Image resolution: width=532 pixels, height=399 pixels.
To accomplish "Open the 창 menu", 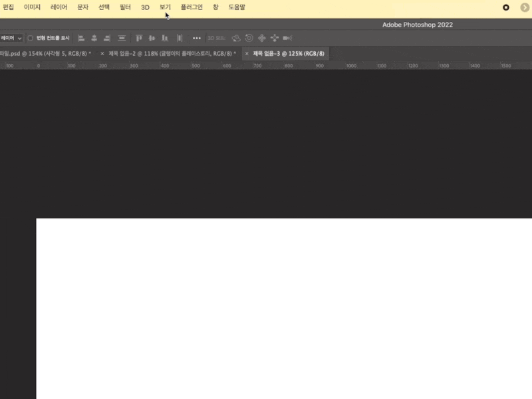I will (x=215, y=7).
